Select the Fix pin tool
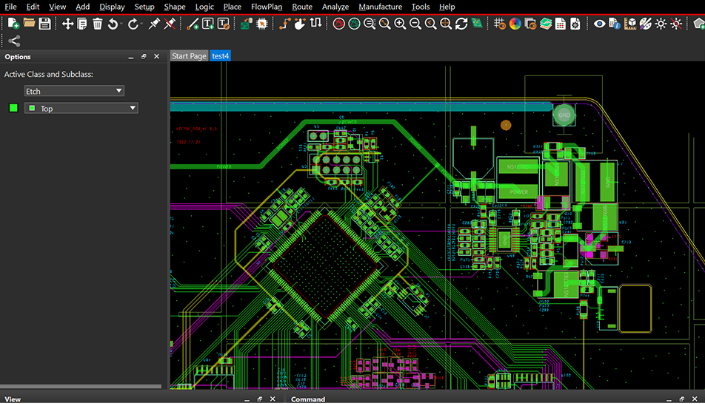Screen dimensions: 705x404 [154, 23]
